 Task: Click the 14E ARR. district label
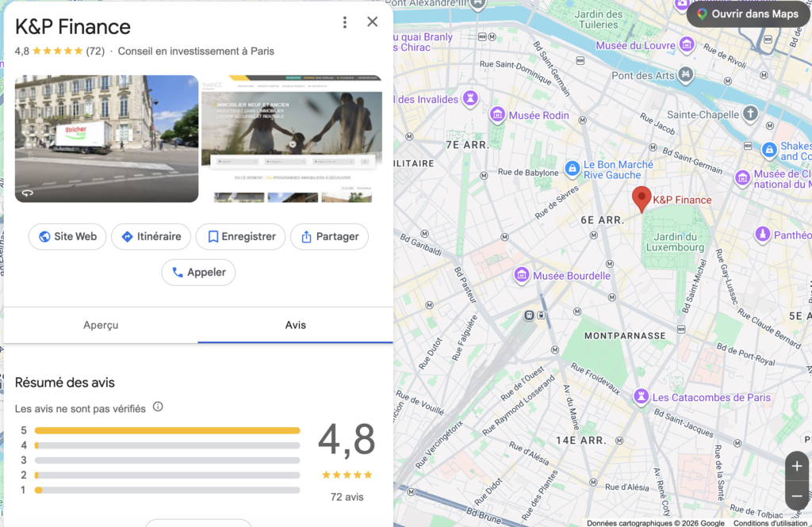(580, 441)
